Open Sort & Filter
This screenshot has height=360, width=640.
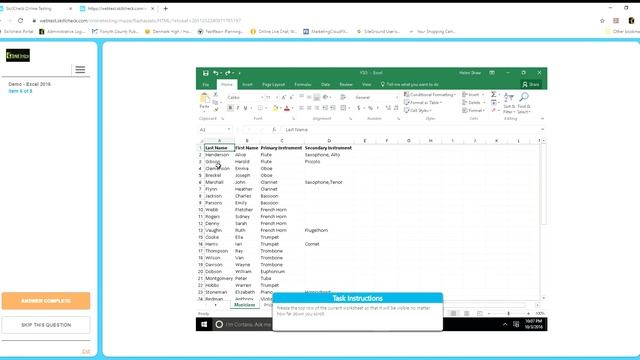pos(509,103)
